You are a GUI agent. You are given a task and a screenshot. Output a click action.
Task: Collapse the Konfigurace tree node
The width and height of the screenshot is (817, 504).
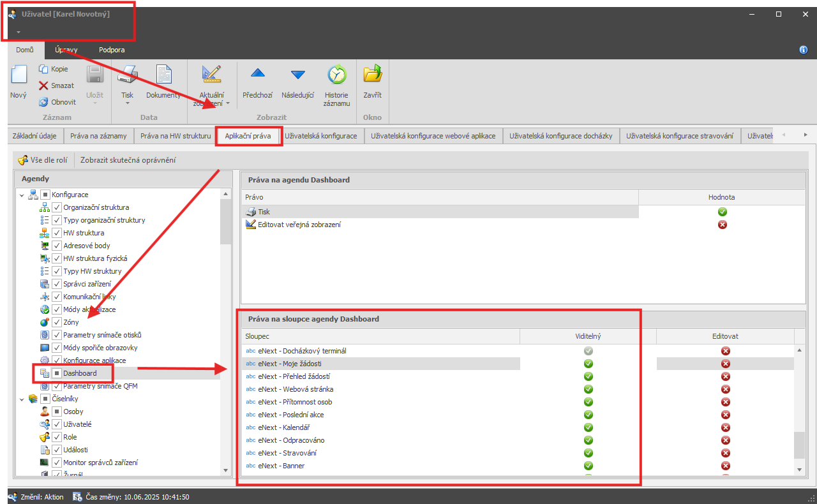pos(21,195)
